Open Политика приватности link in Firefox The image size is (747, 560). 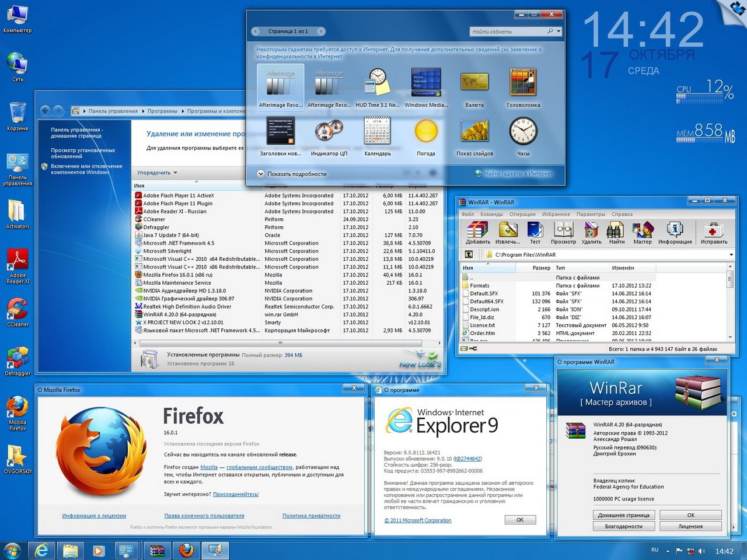311,516
